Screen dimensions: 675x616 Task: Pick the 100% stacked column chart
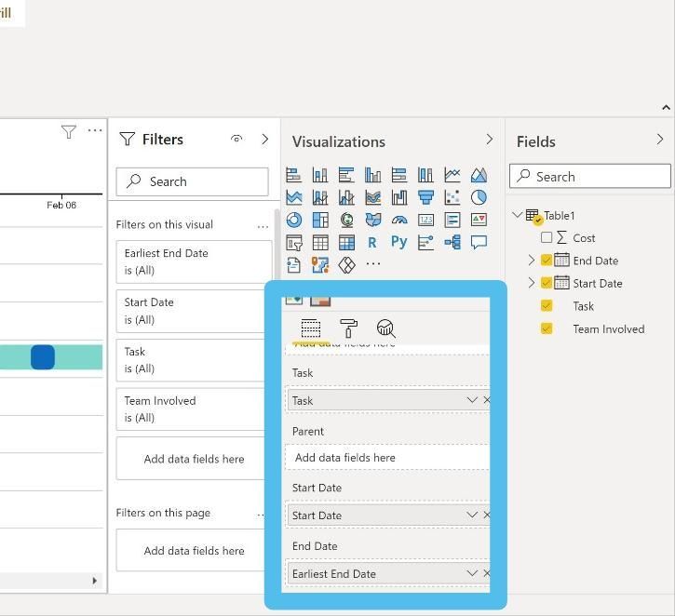pyautogui.click(x=425, y=175)
